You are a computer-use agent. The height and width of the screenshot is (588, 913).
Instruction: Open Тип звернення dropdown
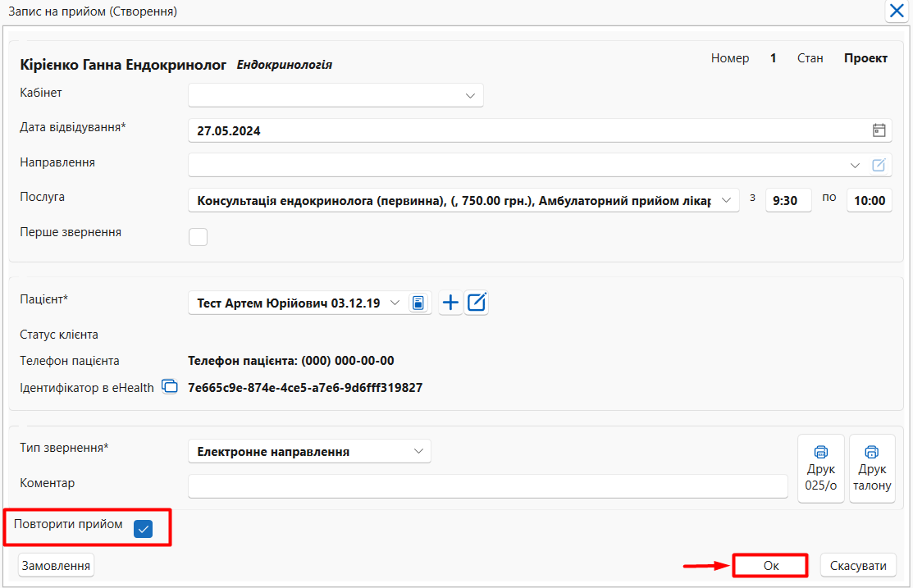418,451
